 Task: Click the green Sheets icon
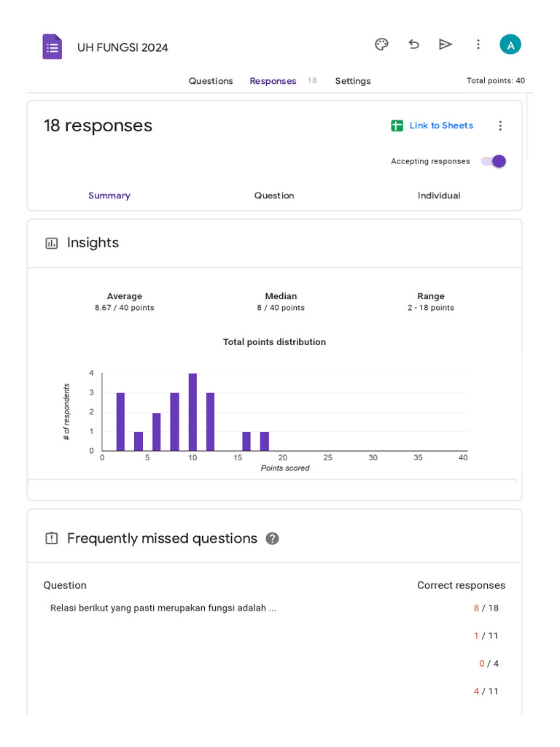click(397, 125)
